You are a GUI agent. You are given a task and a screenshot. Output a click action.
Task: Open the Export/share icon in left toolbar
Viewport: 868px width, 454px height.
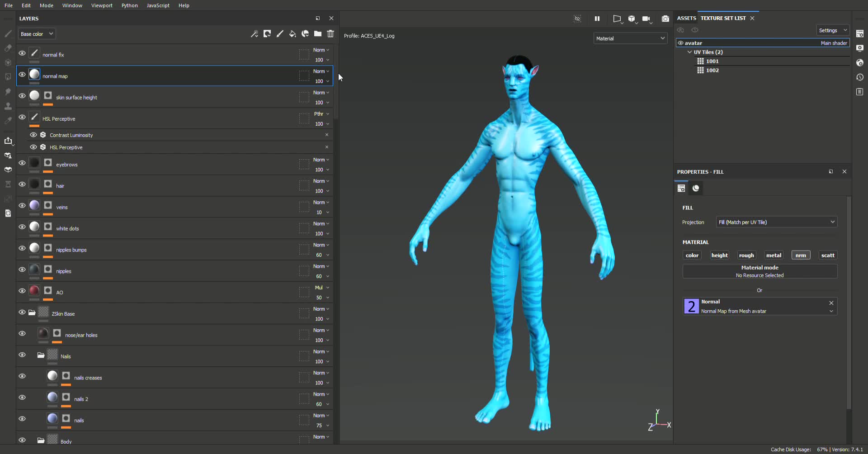pos(8,141)
